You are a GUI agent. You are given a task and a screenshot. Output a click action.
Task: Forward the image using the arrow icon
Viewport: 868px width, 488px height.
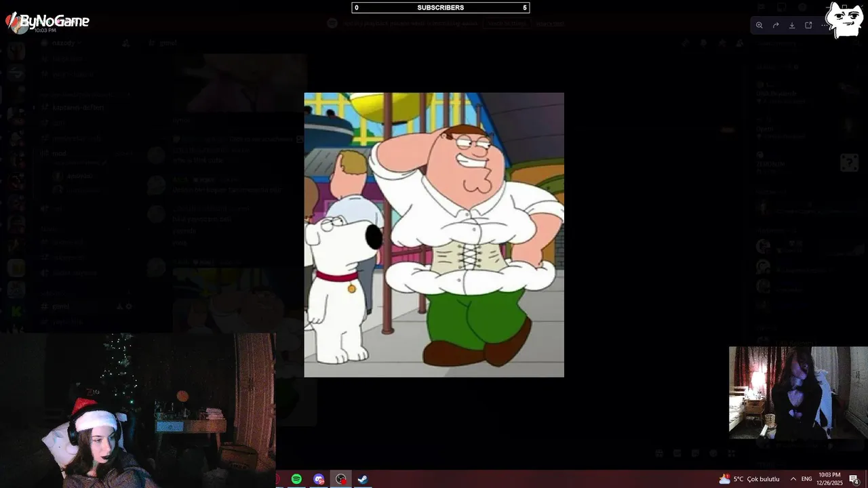(776, 25)
